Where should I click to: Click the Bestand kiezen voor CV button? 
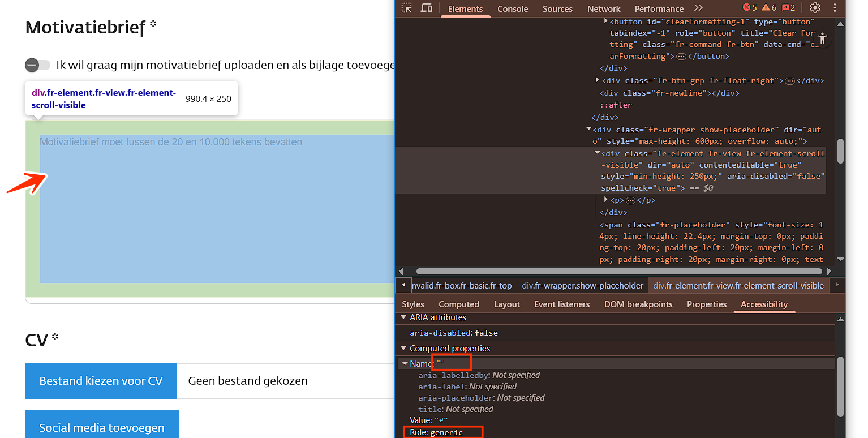click(101, 381)
